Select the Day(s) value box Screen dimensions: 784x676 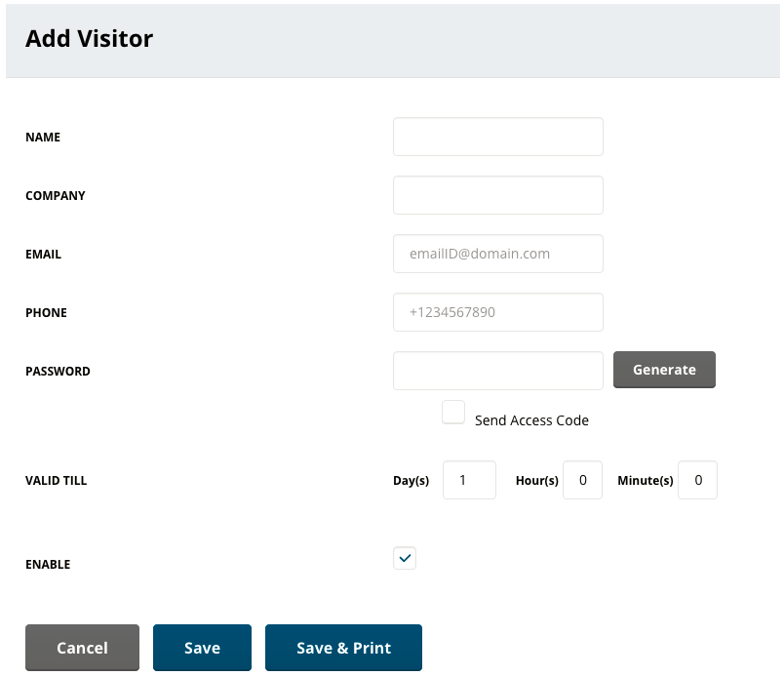(x=469, y=480)
